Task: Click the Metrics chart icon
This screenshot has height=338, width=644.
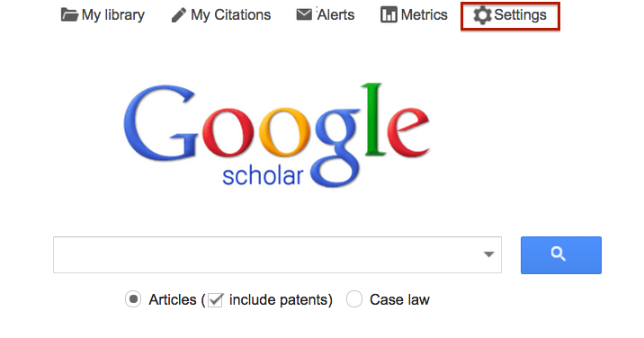Action: tap(389, 14)
